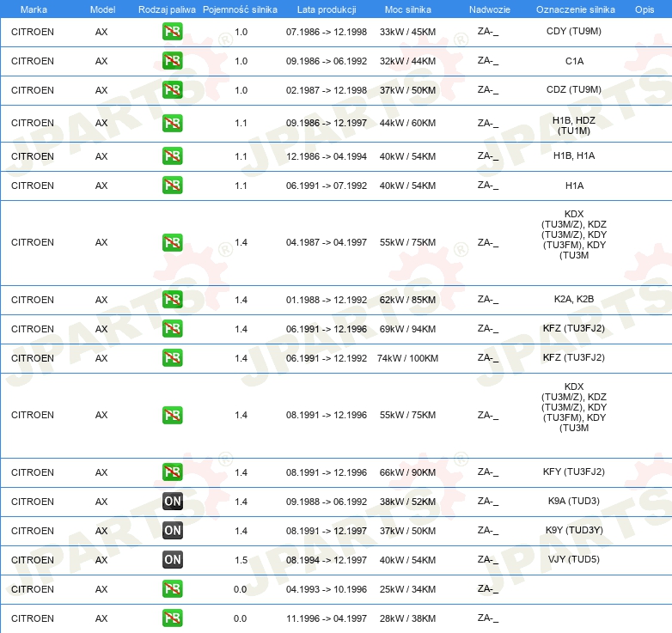Click the Opis column header
Screen dimensions: 672x633
[644, 9]
